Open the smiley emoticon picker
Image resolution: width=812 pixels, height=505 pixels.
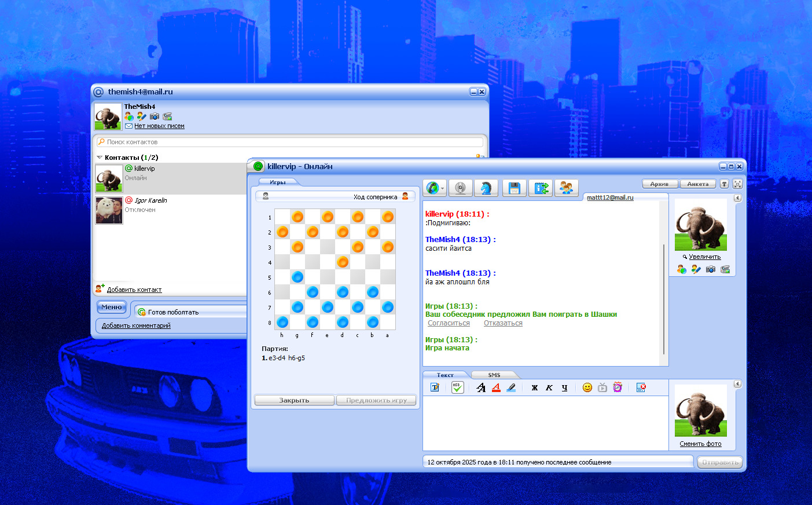pyautogui.click(x=587, y=387)
